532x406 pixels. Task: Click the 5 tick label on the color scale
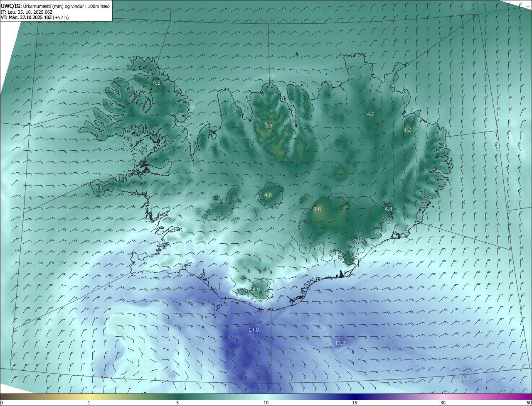coord(177,403)
